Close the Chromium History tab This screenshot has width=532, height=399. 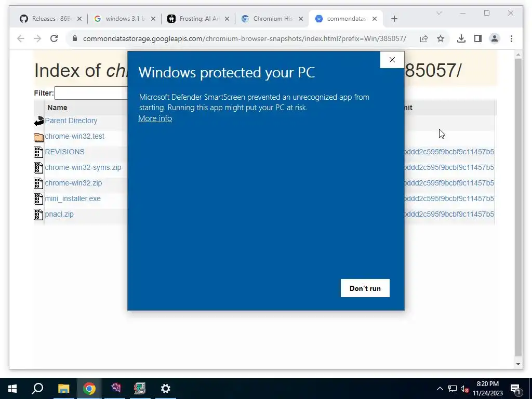pyautogui.click(x=301, y=19)
